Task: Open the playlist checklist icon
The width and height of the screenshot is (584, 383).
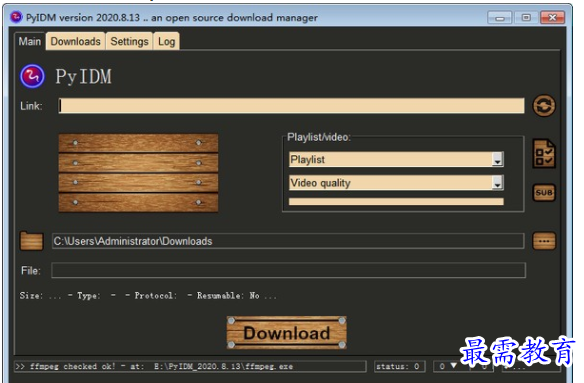Action: coord(544,153)
